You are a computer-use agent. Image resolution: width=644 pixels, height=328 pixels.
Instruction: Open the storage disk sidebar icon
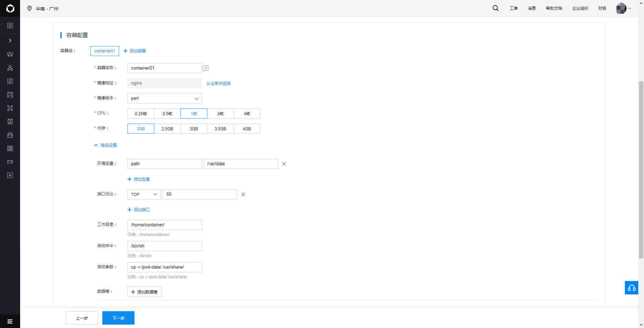click(x=10, y=95)
